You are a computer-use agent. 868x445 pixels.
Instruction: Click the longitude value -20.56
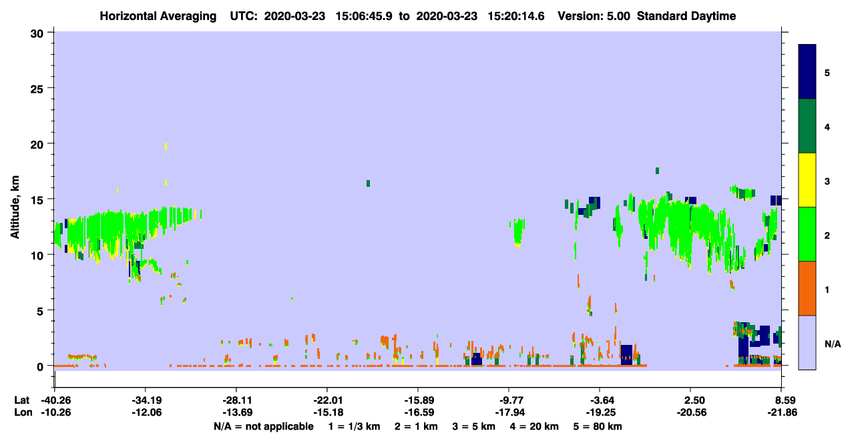tap(690, 413)
